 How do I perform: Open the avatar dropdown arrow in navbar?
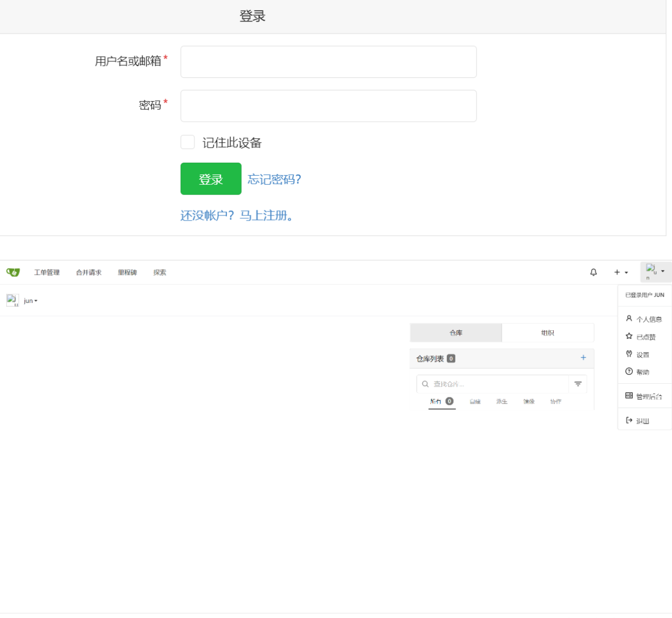[x=664, y=272]
